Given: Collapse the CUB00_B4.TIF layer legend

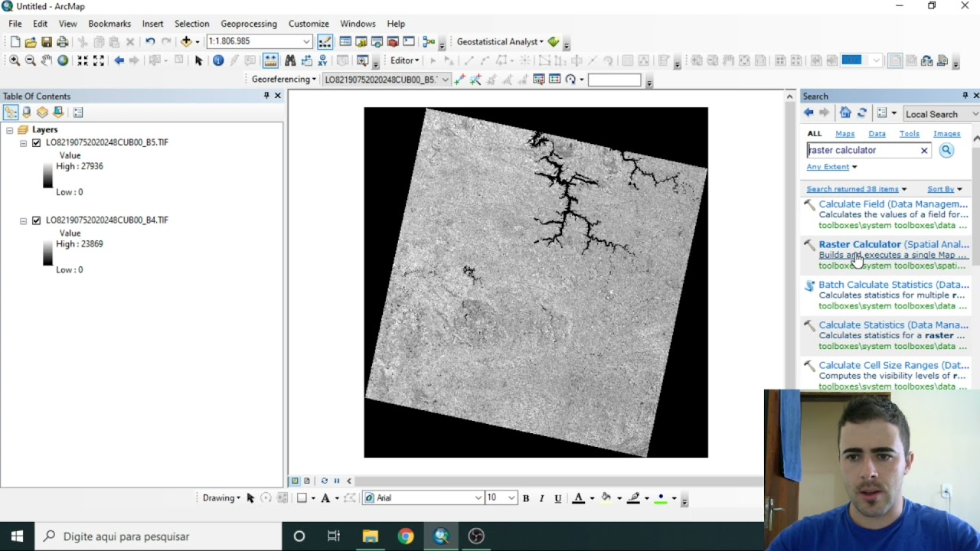Looking at the screenshot, I should pos(23,220).
